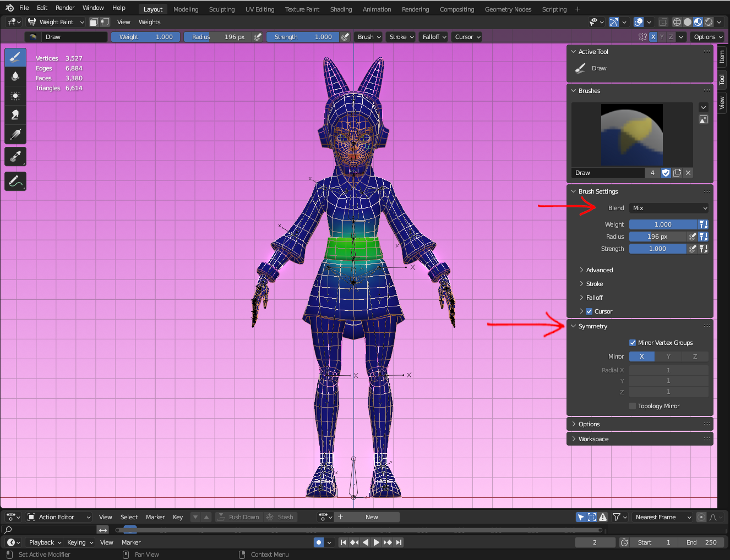The image size is (730, 560).
Task: Click the New action button
Action: click(372, 517)
